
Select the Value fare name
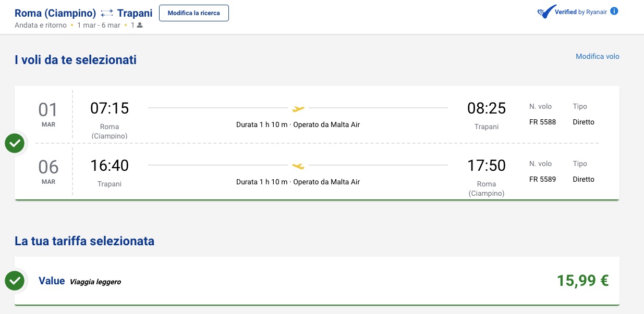(x=52, y=281)
